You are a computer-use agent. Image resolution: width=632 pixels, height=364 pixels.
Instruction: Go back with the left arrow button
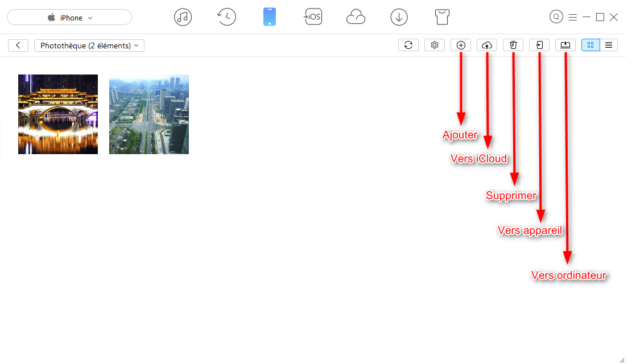tap(18, 45)
